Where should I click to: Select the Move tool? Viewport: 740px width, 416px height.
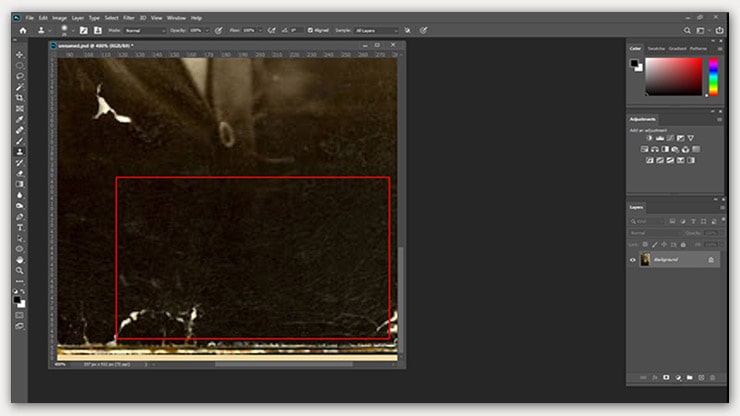pyautogui.click(x=20, y=54)
